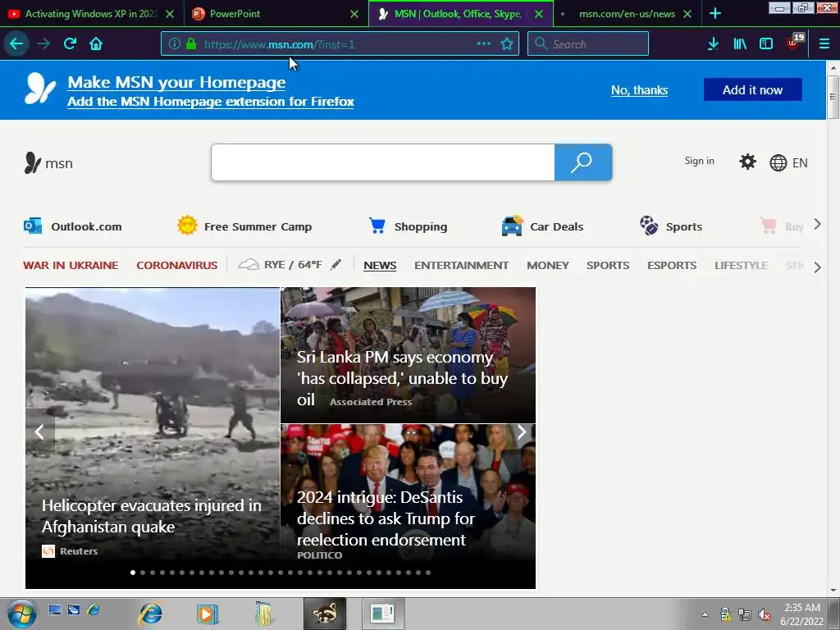The width and height of the screenshot is (840, 630).
Task: Open Windows Media Player taskbar icon
Action: pyautogui.click(x=208, y=614)
